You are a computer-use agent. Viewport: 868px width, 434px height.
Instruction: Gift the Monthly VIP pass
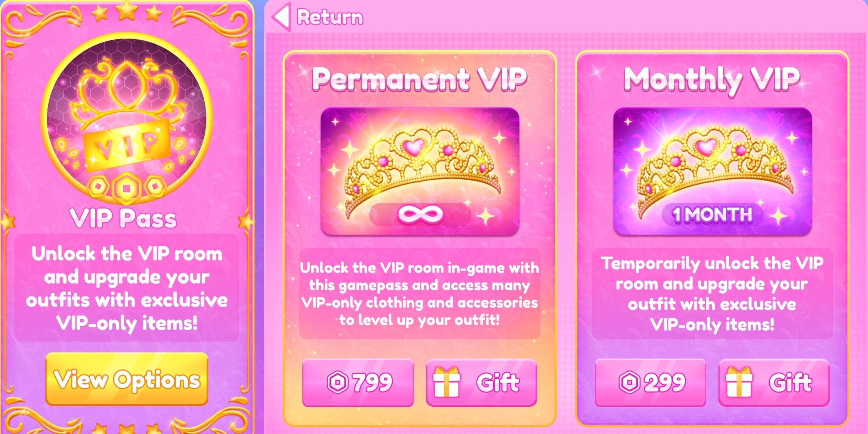(x=774, y=382)
